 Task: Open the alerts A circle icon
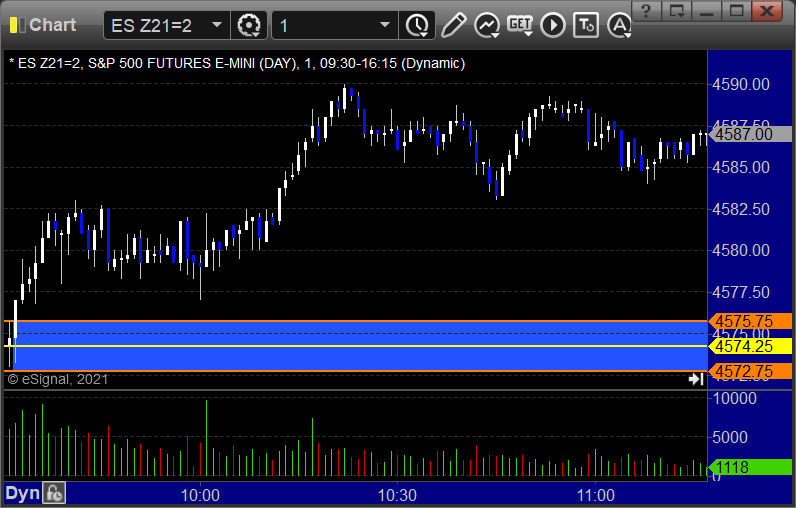click(619, 25)
